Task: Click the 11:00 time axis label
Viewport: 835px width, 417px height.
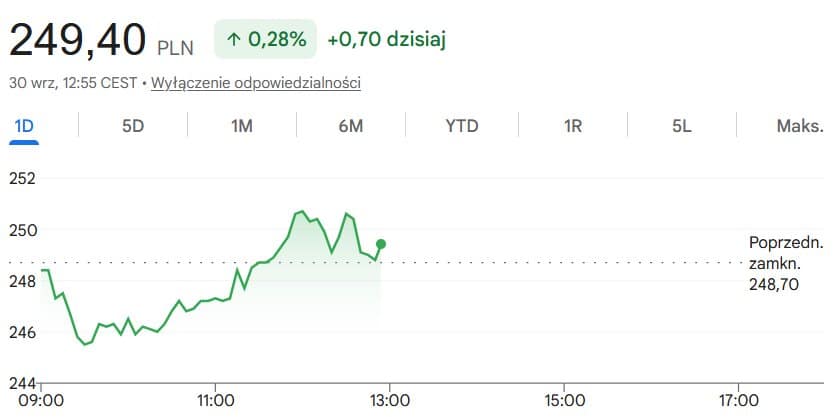Action: [x=214, y=400]
